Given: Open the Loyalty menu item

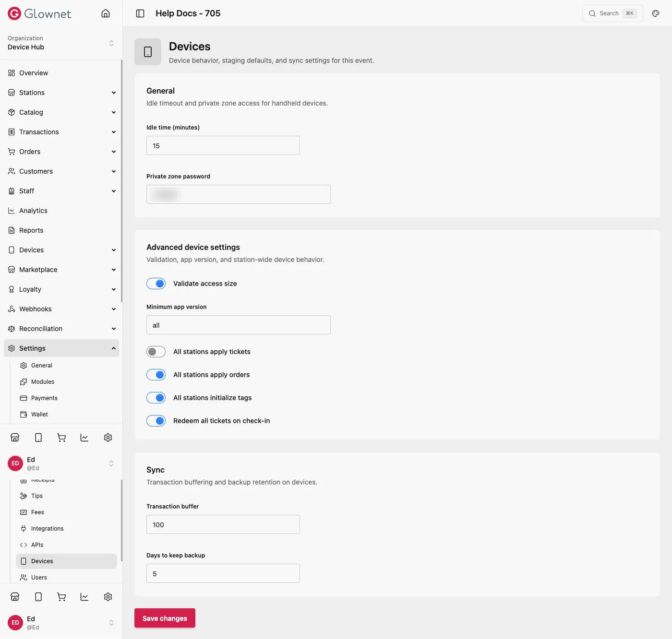Looking at the screenshot, I should pyautogui.click(x=61, y=289).
